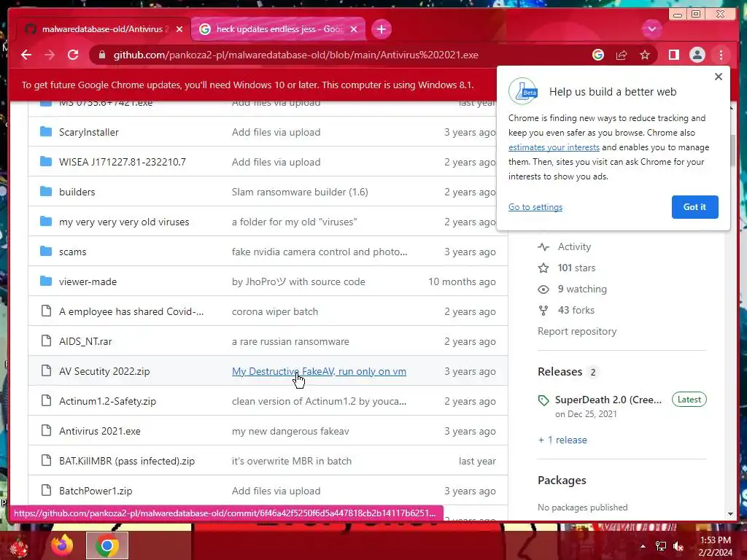
Task: Open the ScaryInstaller folder
Action: coord(88,132)
